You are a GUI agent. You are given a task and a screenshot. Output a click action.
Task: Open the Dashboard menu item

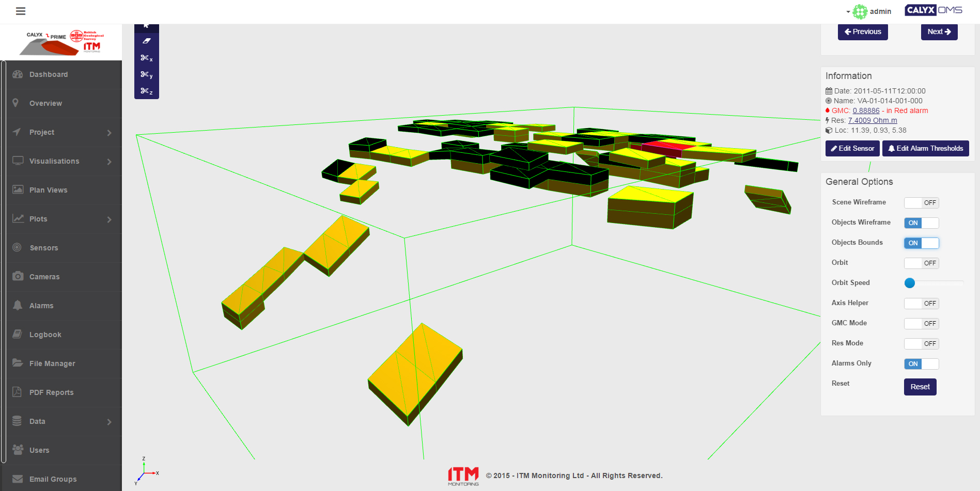tap(49, 74)
